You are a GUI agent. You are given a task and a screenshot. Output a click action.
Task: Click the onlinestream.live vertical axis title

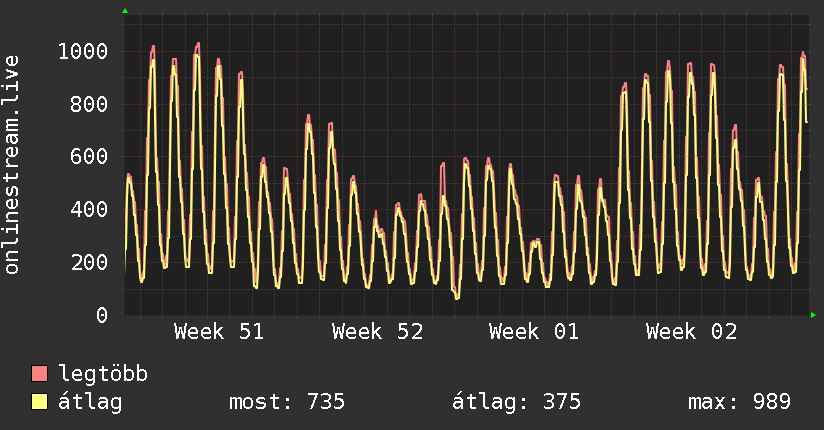(11, 165)
